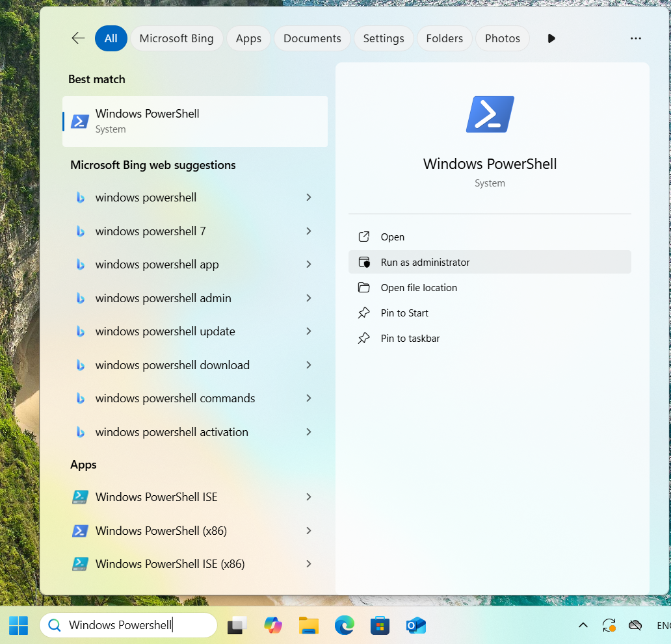The height and width of the screenshot is (644, 671).
Task: Click the sync status tray icon
Action: click(x=609, y=626)
